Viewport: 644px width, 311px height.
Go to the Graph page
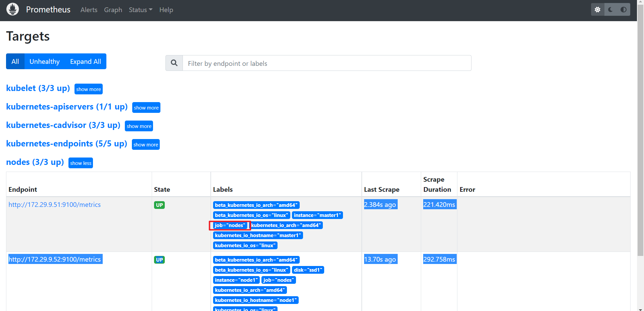coord(113,10)
